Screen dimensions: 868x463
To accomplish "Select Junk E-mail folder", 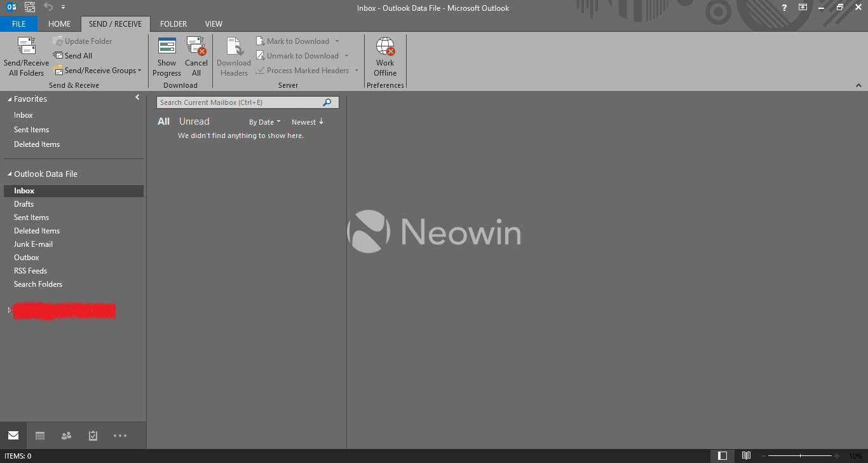I will click(33, 244).
